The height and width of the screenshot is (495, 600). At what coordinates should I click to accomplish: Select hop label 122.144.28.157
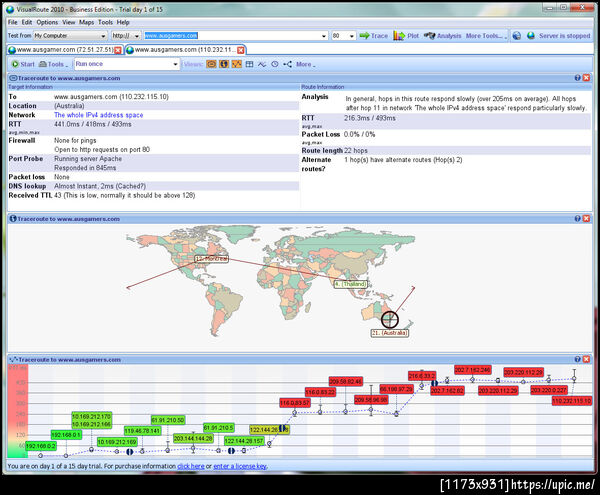coord(244,441)
